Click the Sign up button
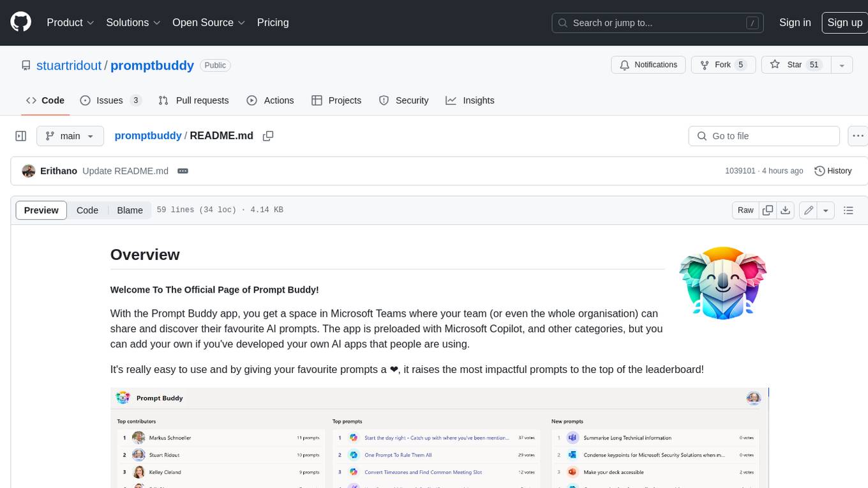The height and width of the screenshot is (488, 868). 844,22
